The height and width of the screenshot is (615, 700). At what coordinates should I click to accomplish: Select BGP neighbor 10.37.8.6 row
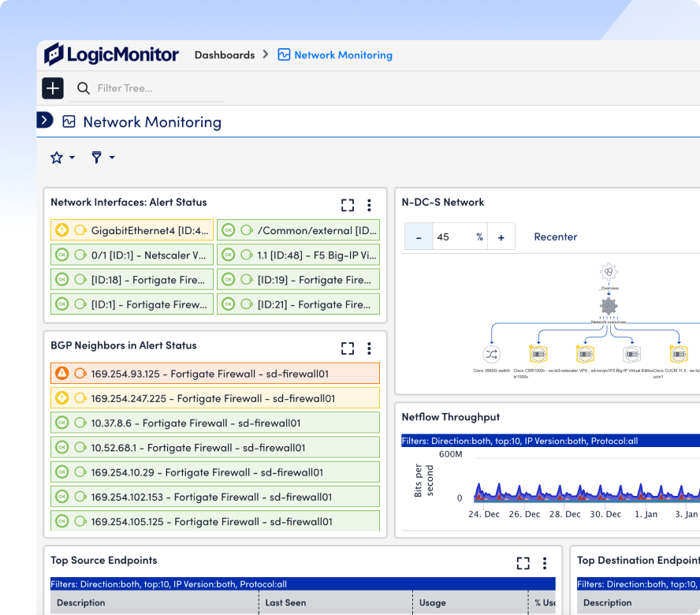coord(215,423)
